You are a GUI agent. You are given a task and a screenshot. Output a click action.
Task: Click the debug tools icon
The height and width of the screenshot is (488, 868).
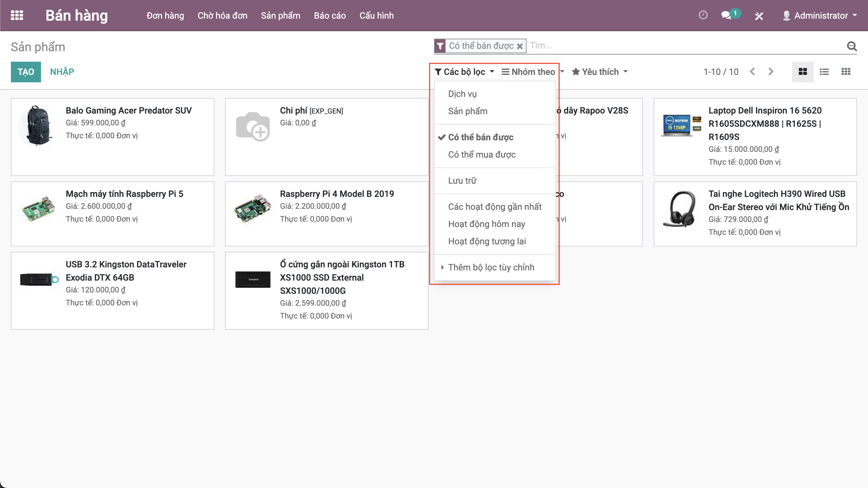click(x=759, y=16)
